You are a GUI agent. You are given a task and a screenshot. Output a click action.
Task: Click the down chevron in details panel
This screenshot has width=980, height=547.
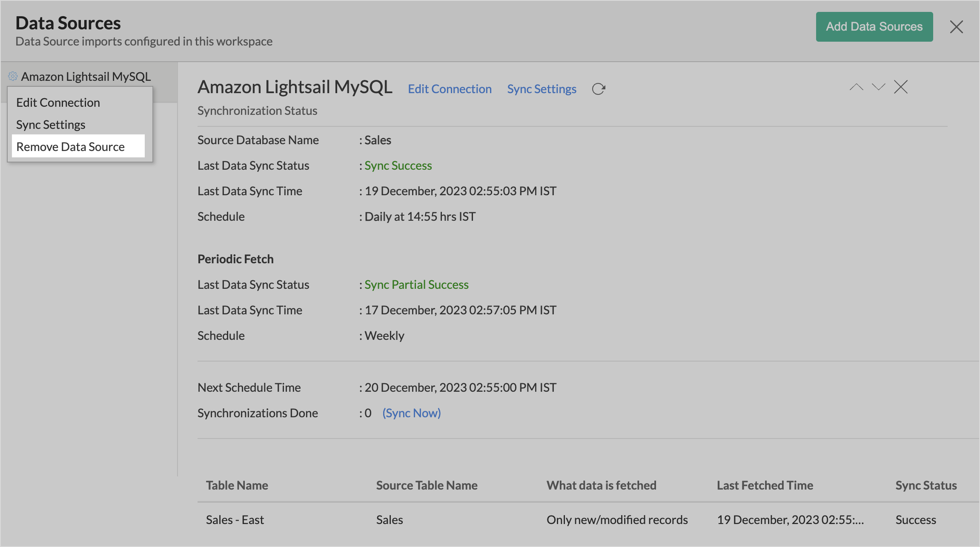coord(878,87)
